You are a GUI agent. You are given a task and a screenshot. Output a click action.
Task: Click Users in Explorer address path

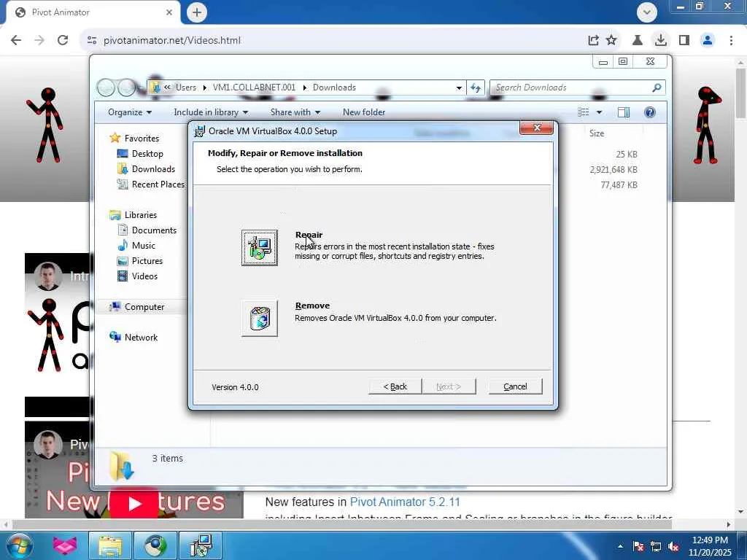pyautogui.click(x=186, y=87)
